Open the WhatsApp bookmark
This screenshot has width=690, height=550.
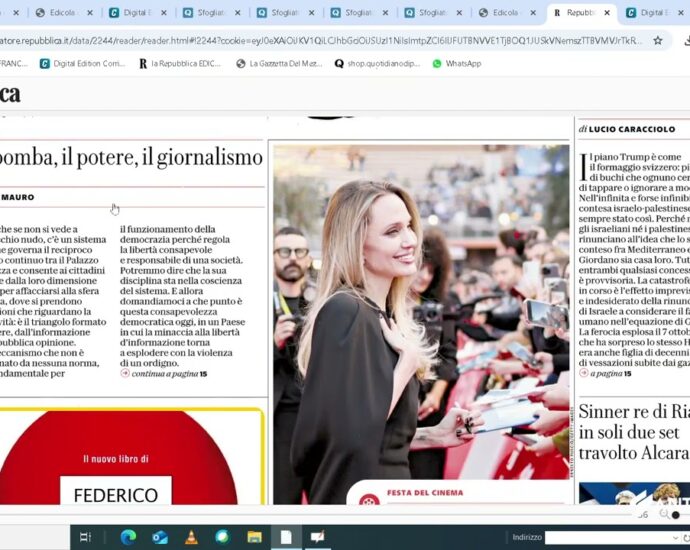click(456, 63)
